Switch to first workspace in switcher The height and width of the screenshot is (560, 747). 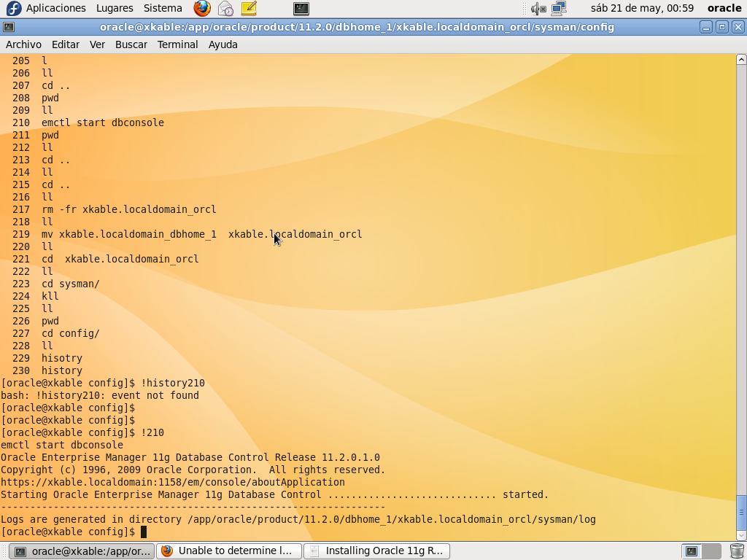tap(692, 551)
